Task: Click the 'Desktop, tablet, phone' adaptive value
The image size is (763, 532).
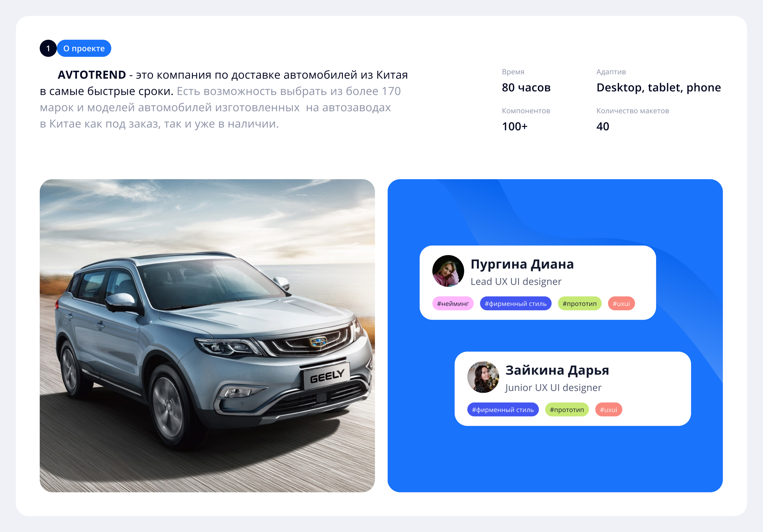Action: pos(659,87)
